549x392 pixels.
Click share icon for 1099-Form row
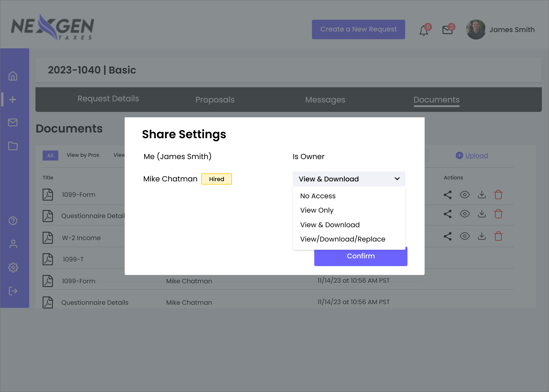[447, 195]
